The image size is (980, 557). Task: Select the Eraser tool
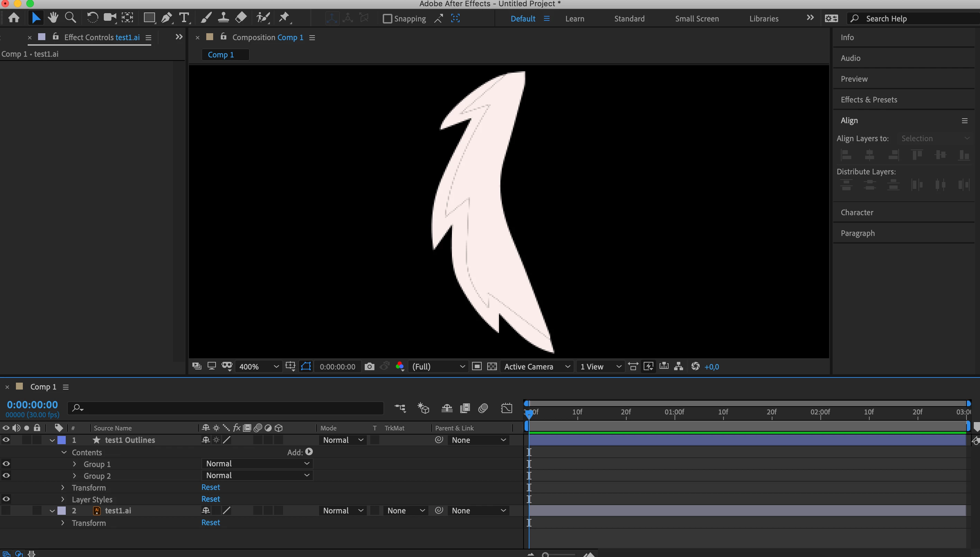[x=241, y=18]
